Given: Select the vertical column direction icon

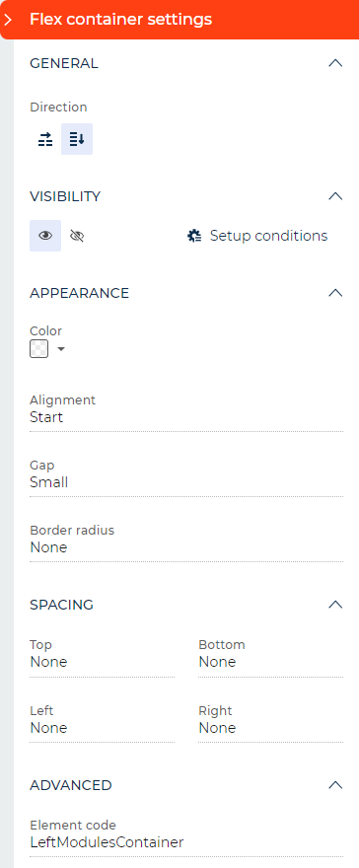Looking at the screenshot, I should (x=77, y=139).
